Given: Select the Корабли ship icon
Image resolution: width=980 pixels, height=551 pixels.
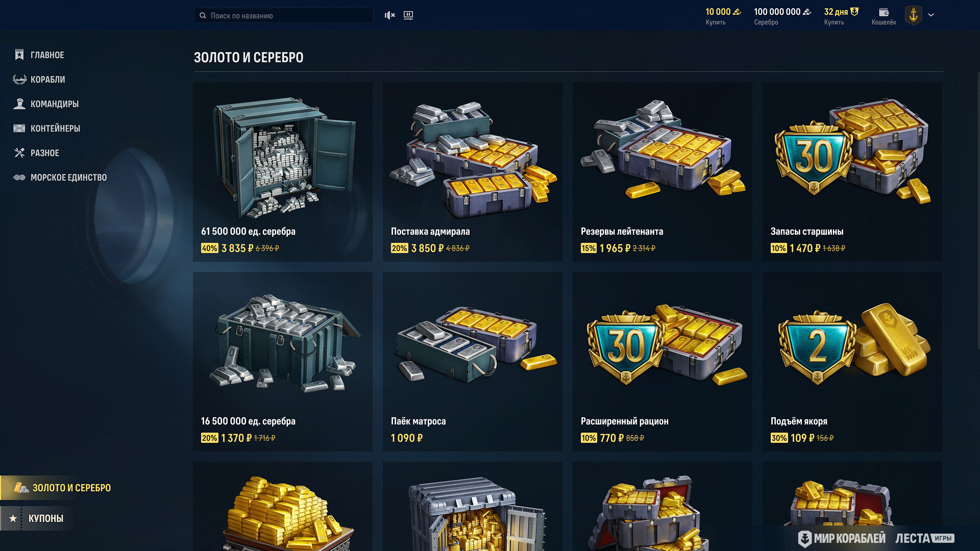Looking at the screenshot, I should click(x=19, y=79).
